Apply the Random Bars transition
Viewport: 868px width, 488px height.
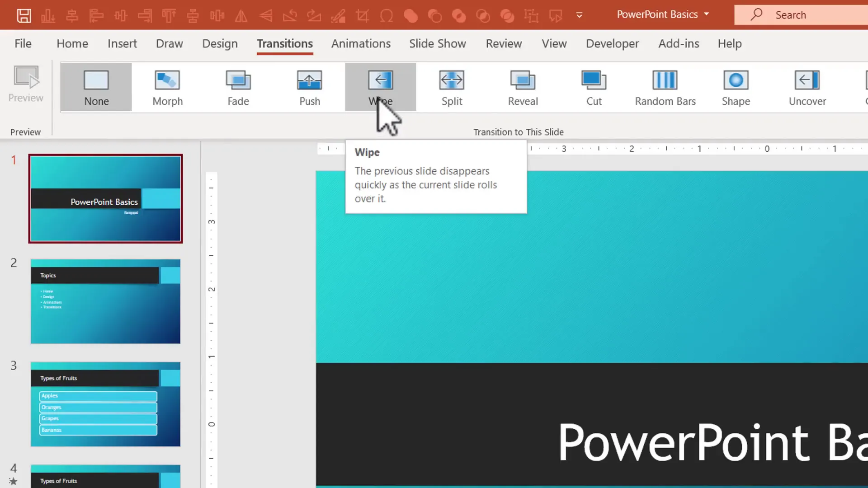click(665, 87)
